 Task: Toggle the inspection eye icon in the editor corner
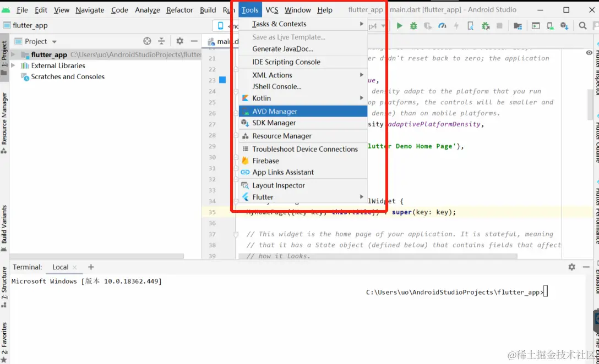coord(589,53)
